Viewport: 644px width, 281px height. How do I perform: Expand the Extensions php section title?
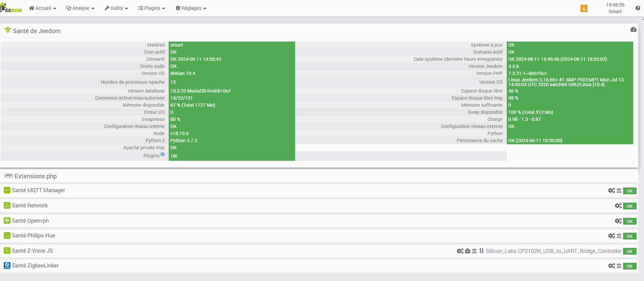tap(36, 176)
